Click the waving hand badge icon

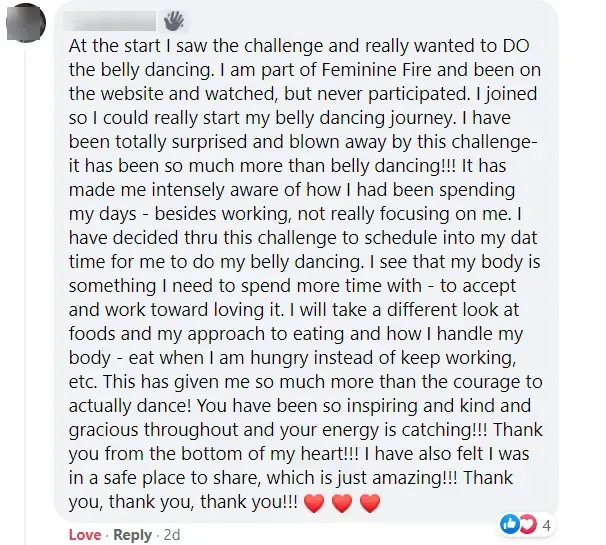[174, 21]
